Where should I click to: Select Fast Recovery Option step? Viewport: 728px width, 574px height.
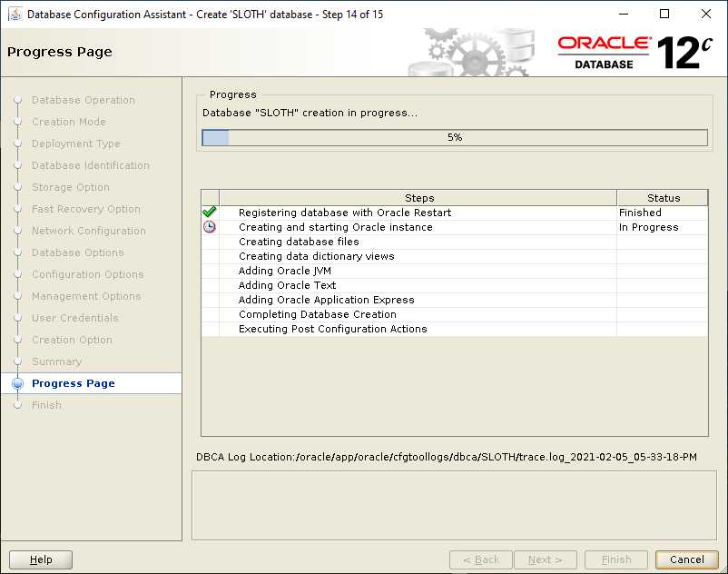coord(86,209)
